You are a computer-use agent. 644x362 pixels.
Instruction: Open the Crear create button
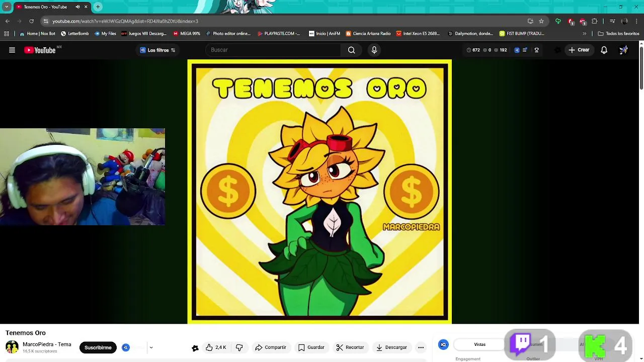[579, 50]
